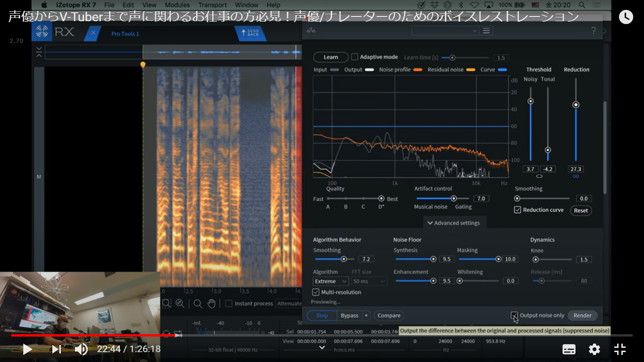Mute the YouTube player volume
This screenshot has height=362, width=644.
click(81, 349)
